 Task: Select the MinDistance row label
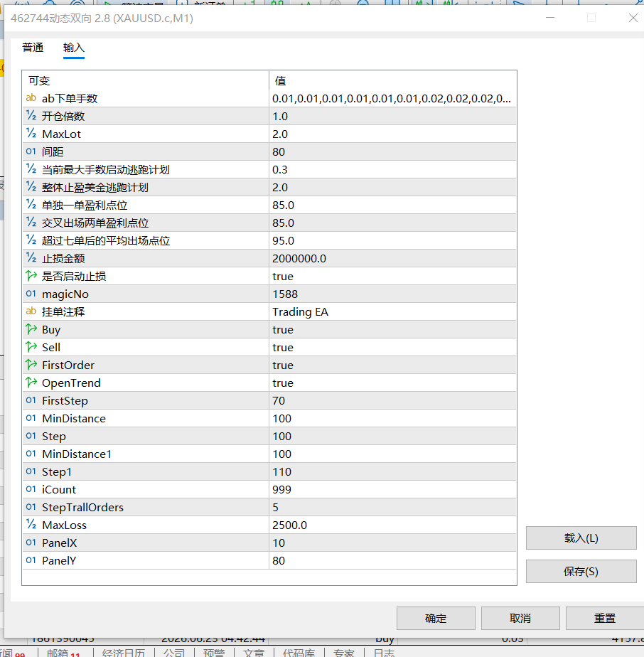coord(74,419)
